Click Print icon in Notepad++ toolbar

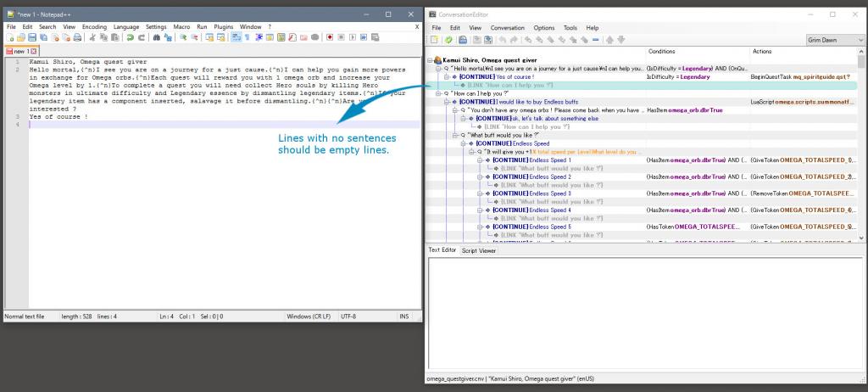pos(77,37)
